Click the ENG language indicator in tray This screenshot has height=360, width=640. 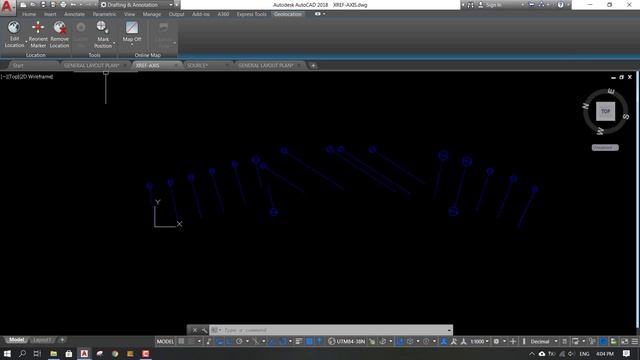coord(584,353)
